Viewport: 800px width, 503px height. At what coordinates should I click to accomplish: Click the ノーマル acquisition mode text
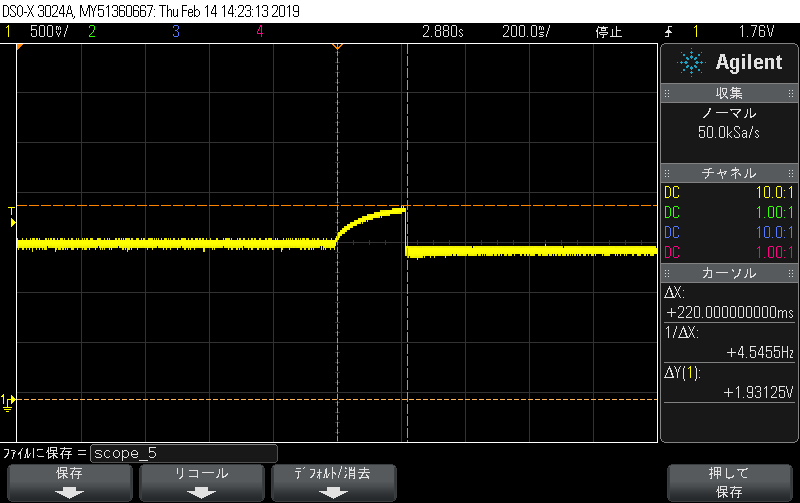click(729, 113)
